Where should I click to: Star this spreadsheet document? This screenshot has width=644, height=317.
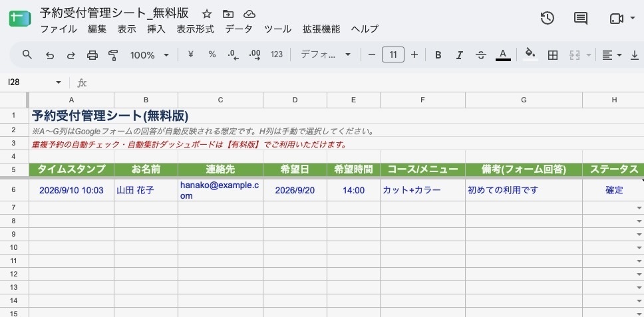pyautogui.click(x=207, y=15)
